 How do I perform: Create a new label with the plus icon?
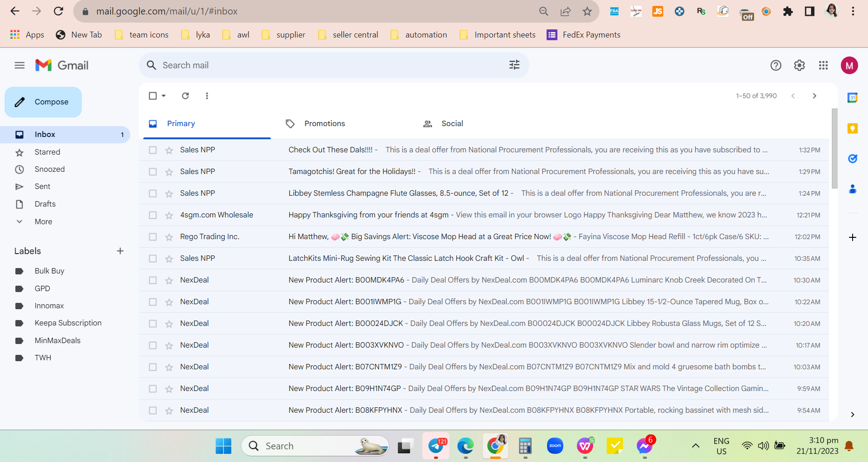point(120,251)
